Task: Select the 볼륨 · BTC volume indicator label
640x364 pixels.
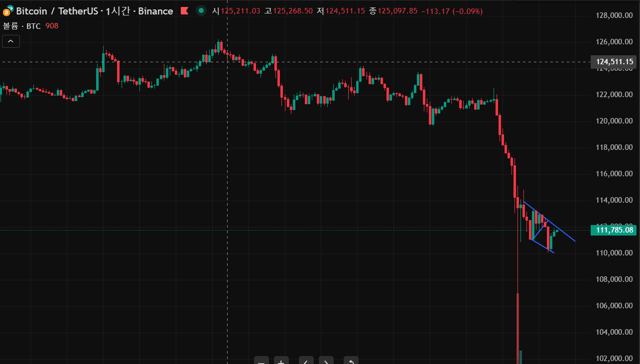Action: coord(22,26)
